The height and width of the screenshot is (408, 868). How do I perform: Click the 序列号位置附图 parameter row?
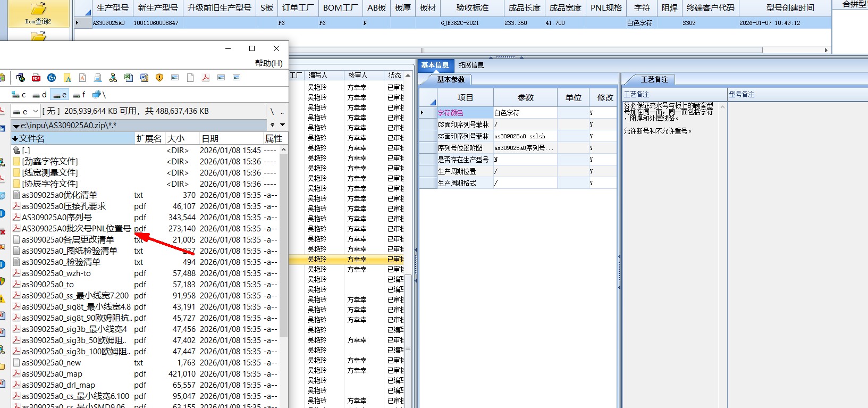(518, 148)
